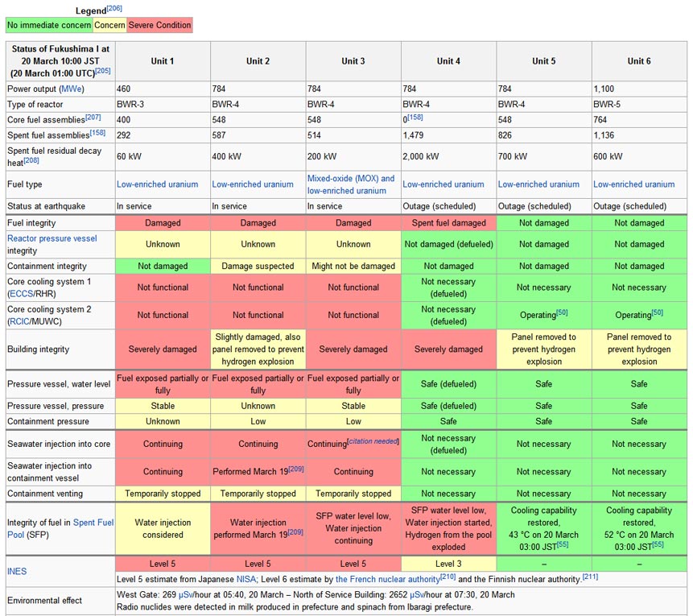Open Unit 4's Low-enriched uranium link
The image size is (693, 616).
point(443,184)
